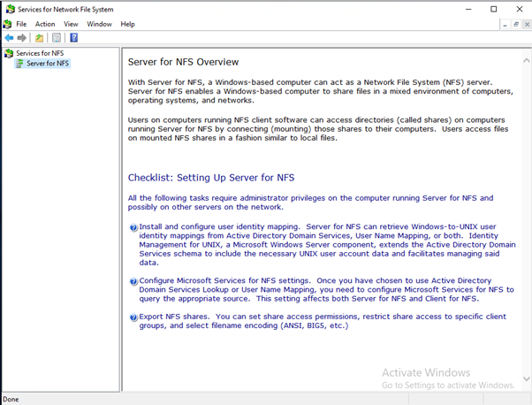This screenshot has height=405, width=532.
Task: Click the Services for NFS tree icon
Action: [x=9, y=53]
